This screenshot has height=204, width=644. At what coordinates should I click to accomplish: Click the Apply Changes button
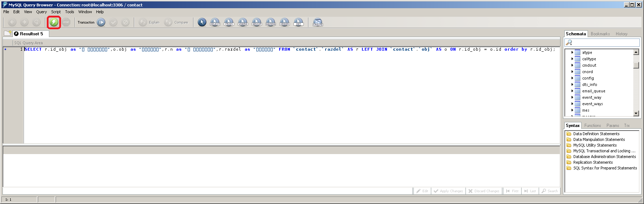point(448,191)
